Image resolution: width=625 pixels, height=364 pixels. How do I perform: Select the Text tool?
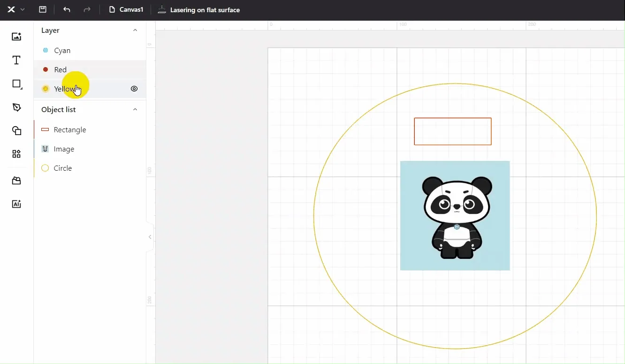(x=16, y=60)
